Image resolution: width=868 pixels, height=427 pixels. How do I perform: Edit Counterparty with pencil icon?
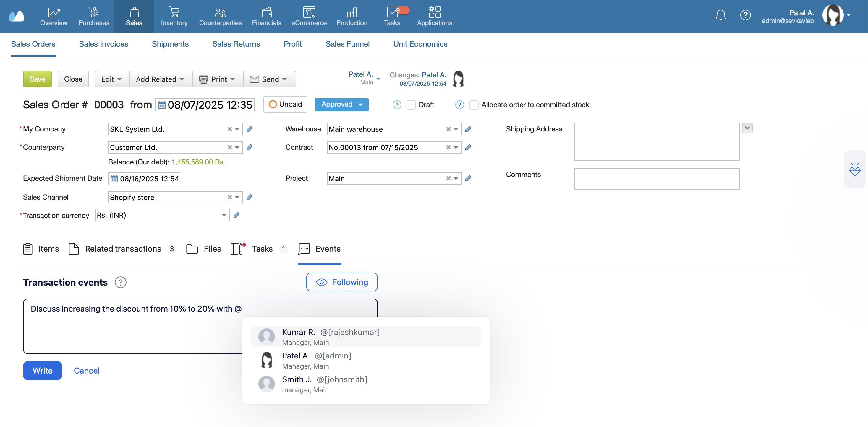[249, 147]
